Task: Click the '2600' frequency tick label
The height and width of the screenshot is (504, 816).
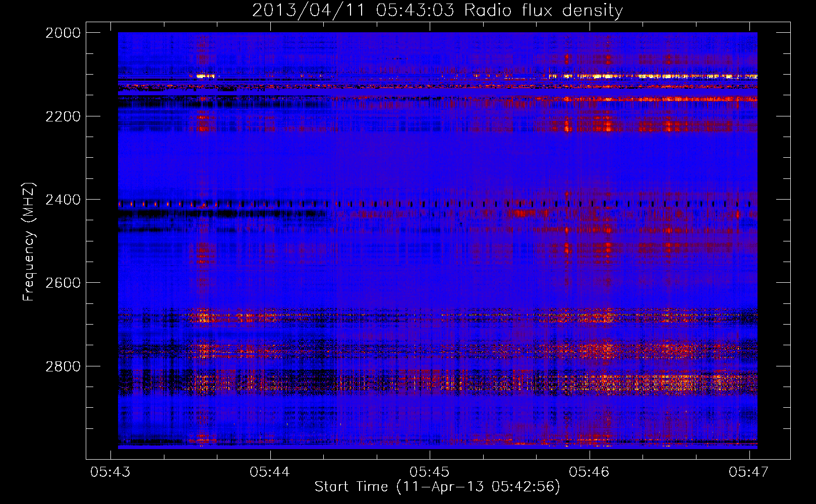Action: click(63, 283)
